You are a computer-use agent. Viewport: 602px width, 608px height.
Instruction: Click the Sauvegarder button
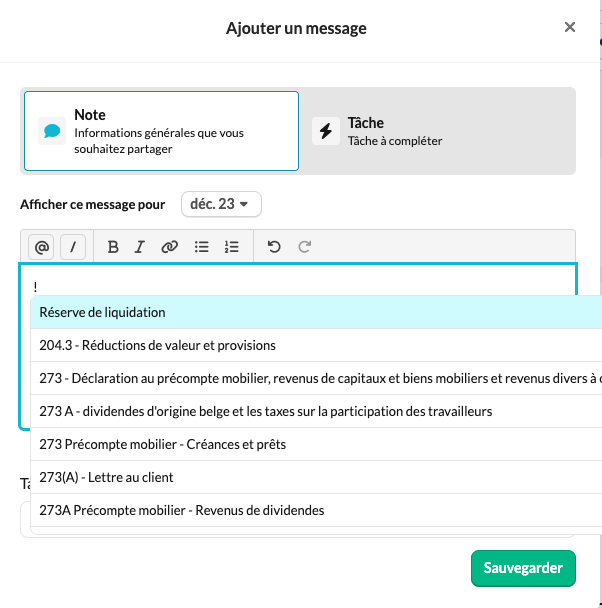pos(523,568)
